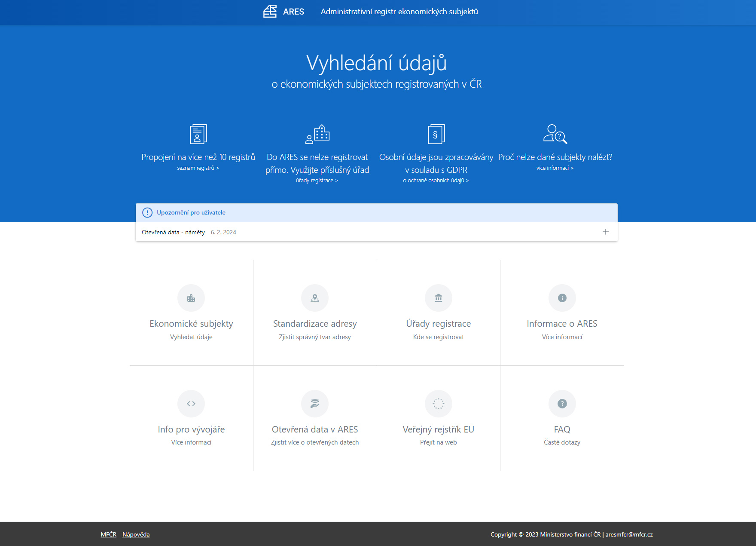Viewport: 756px width, 546px height.
Task: Select the Úřady registrace bank icon
Action: [x=439, y=298]
